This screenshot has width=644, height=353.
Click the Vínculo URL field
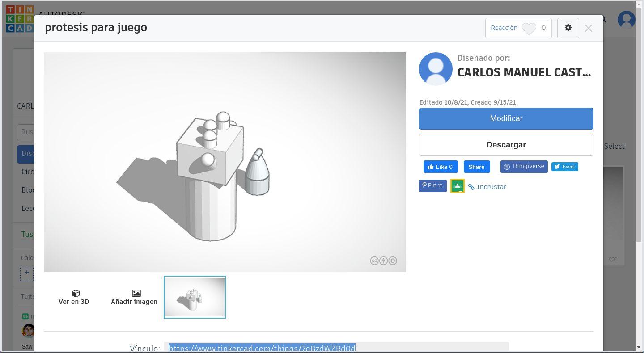[336, 348]
